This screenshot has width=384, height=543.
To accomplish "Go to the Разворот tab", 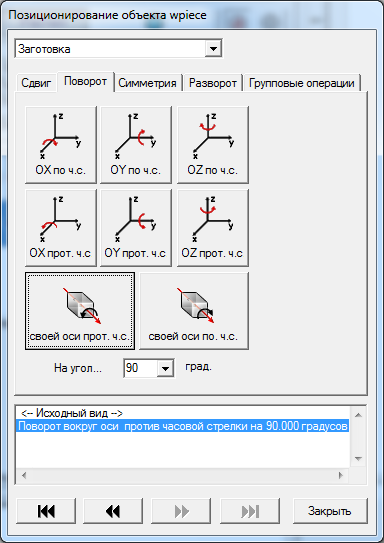I will tap(213, 83).
